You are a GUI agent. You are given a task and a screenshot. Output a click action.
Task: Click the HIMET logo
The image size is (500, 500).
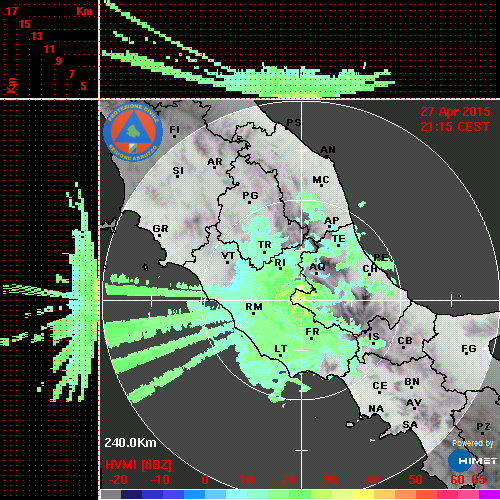point(472,461)
